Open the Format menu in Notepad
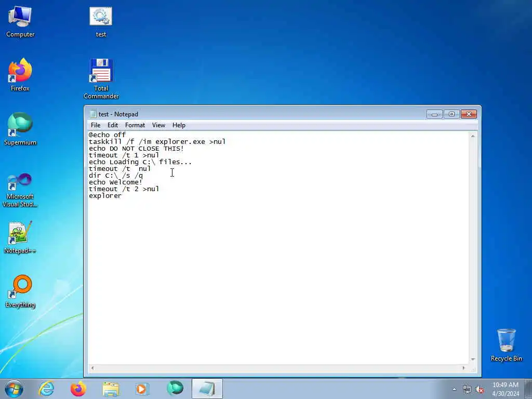 pos(135,125)
